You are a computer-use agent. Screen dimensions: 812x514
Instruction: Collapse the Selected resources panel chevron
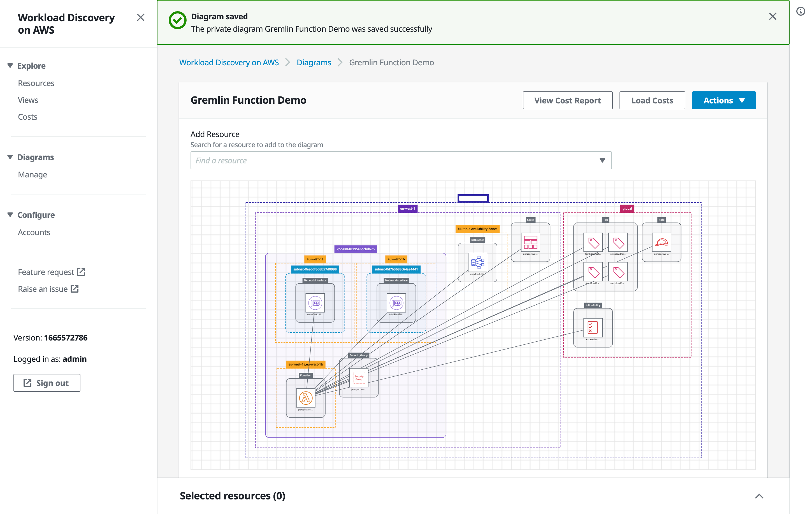759,496
